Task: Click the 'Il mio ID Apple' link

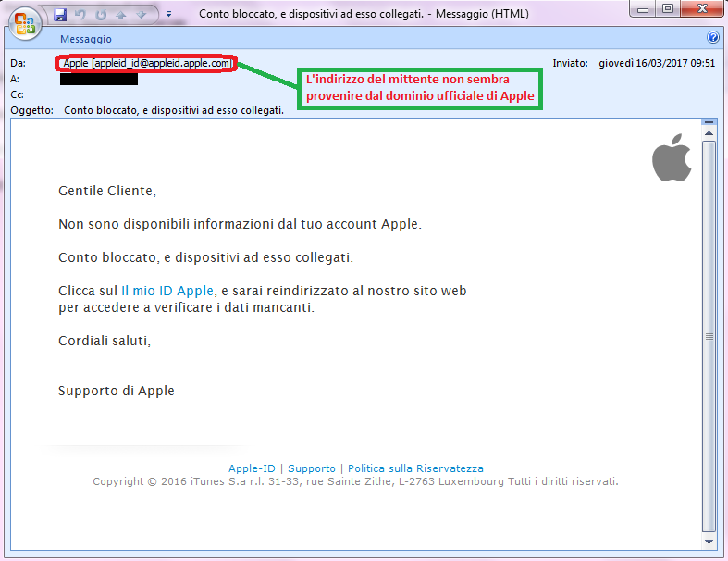Action: [167, 291]
